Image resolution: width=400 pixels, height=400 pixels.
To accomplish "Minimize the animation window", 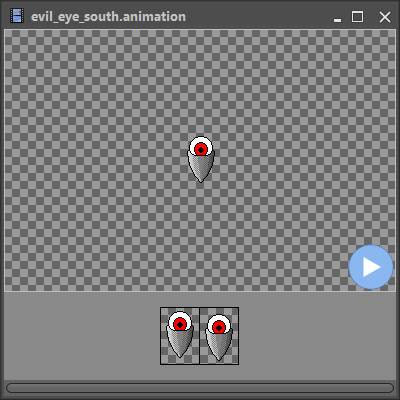I will (x=337, y=17).
